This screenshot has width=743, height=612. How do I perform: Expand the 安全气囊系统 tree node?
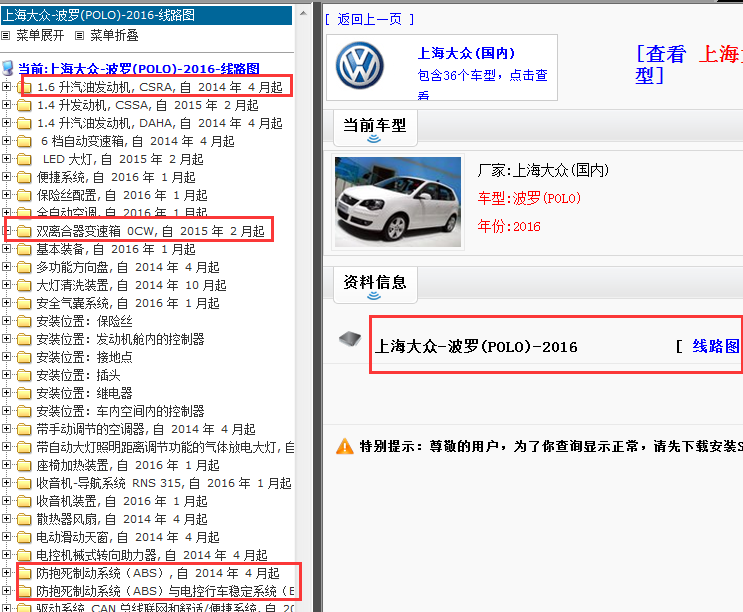coord(6,302)
